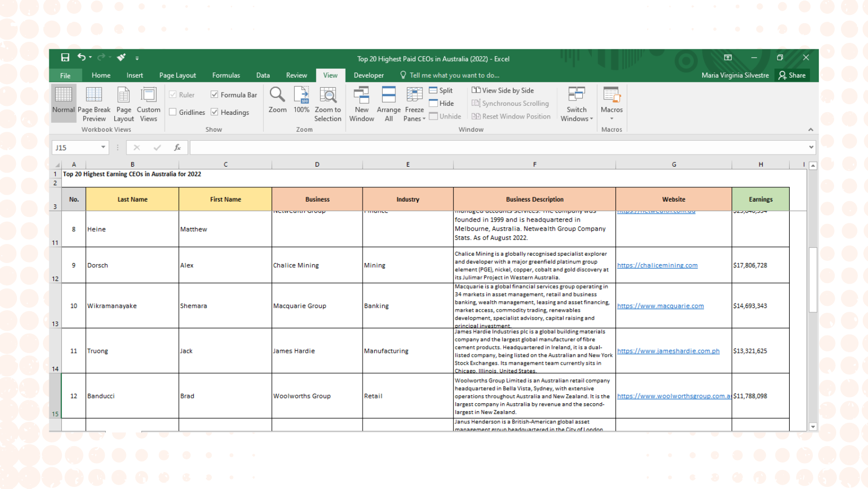Switch to the Data tab
The width and height of the screenshot is (868, 489).
click(x=263, y=75)
